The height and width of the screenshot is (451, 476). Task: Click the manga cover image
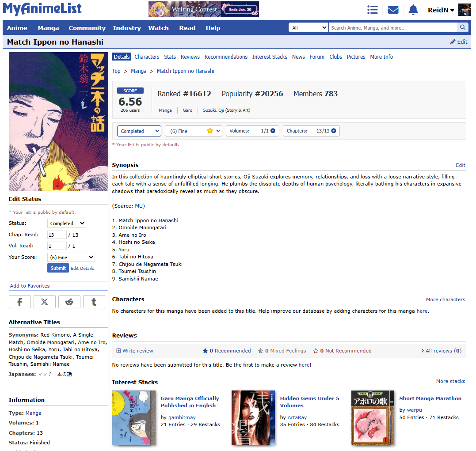[58, 121]
